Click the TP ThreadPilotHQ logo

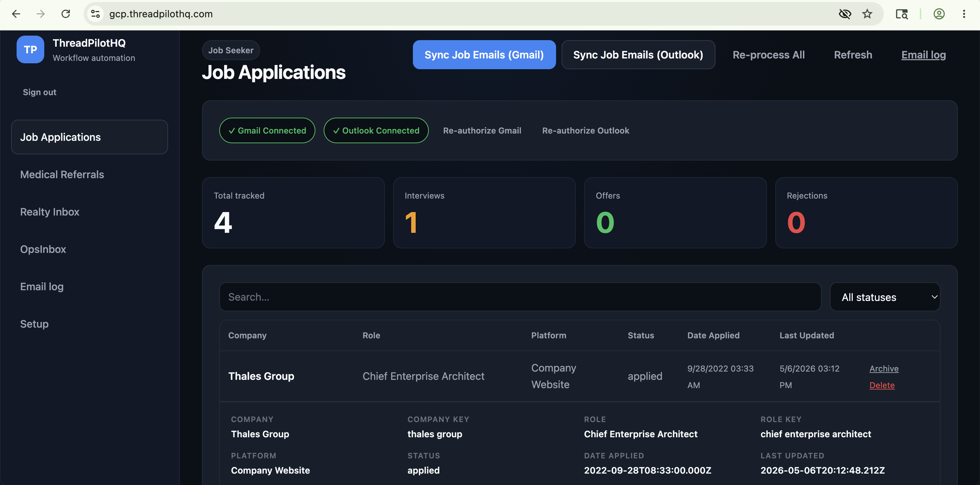pos(30,49)
